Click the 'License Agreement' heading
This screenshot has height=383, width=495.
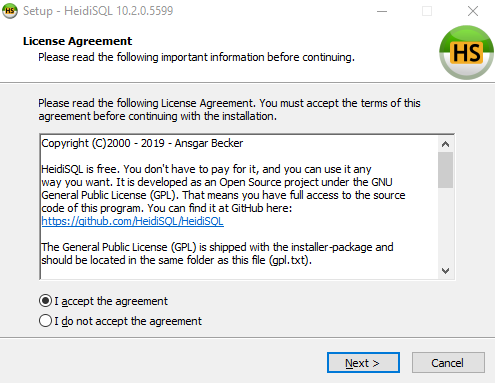78,41
